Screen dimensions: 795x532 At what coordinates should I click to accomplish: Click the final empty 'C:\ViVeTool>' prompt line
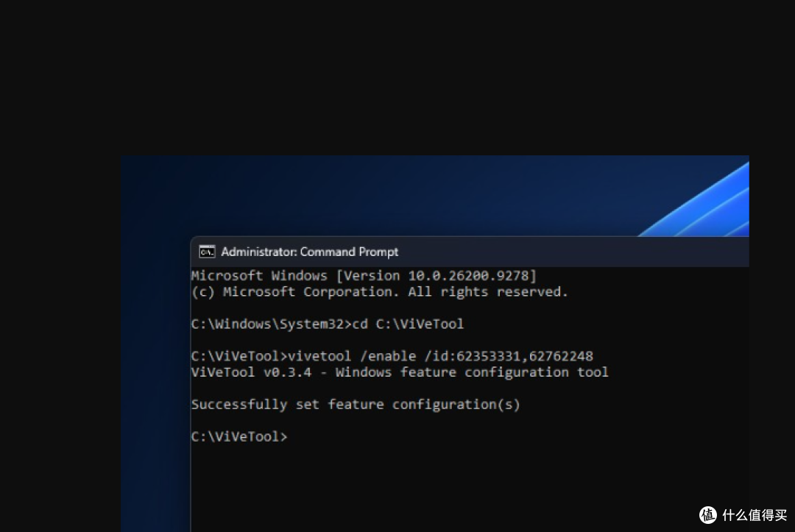tap(239, 437)
